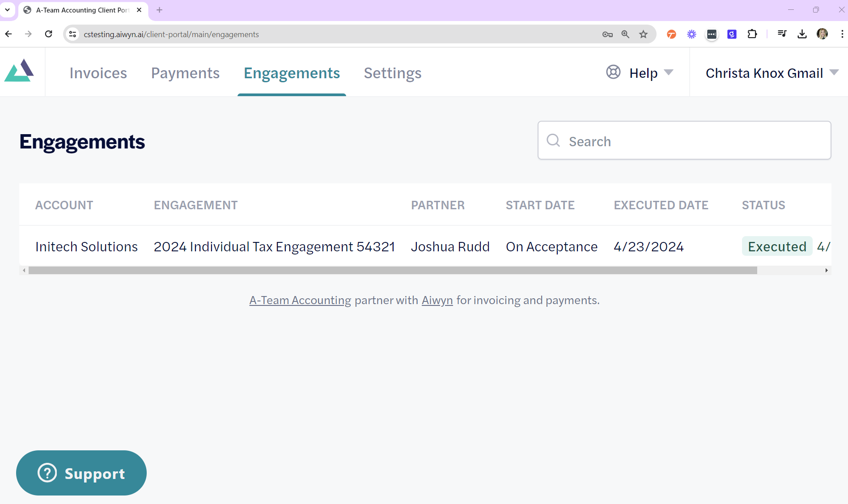Viewport: 848px width, 504px height.
Task: Click the blue 'g' extension icon
Action: [732, 34]
